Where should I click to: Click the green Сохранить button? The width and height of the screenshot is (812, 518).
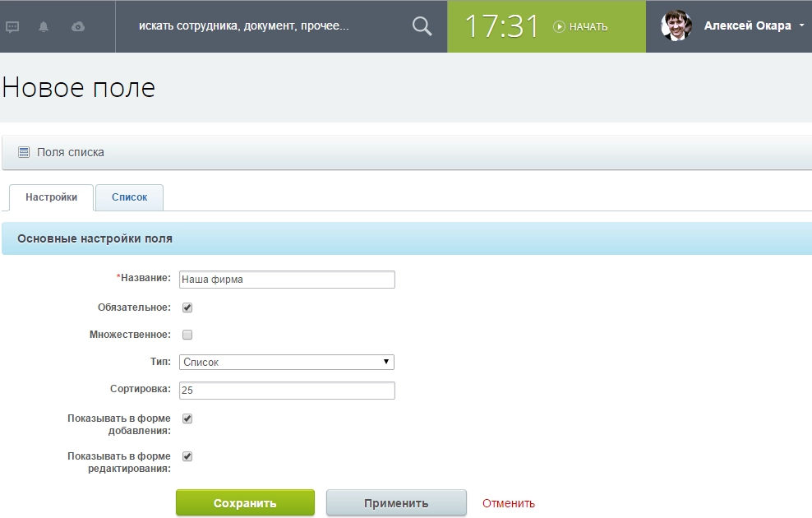coord(245,503)
